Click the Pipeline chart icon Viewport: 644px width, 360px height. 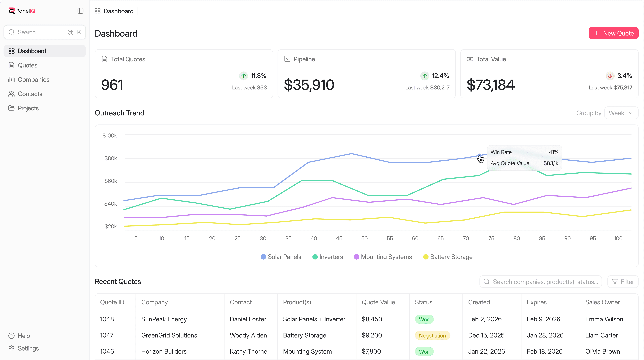287,59
